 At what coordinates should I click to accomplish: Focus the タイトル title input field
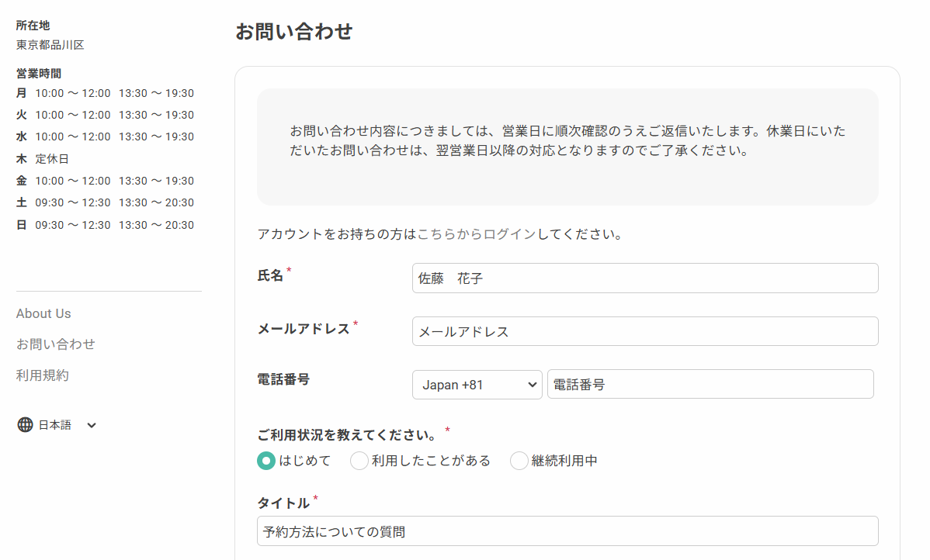coord(567,531)
